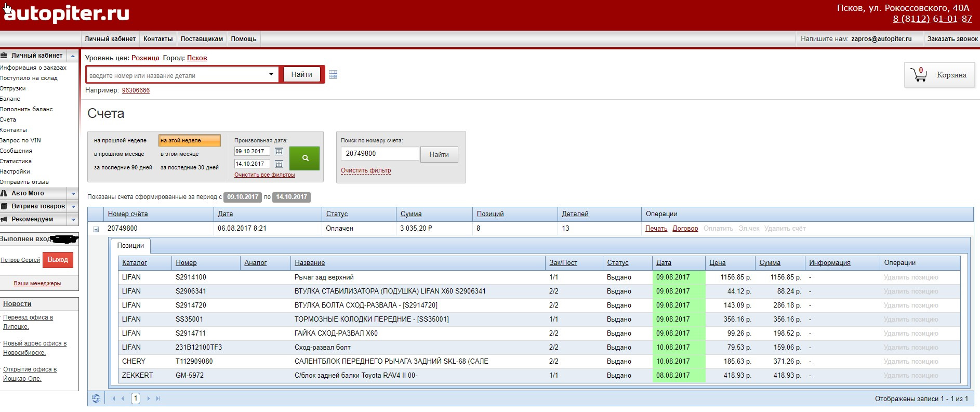Click the Авто Мото section icon
This screenshot has height=412, width=980.
tap(4, 193)
